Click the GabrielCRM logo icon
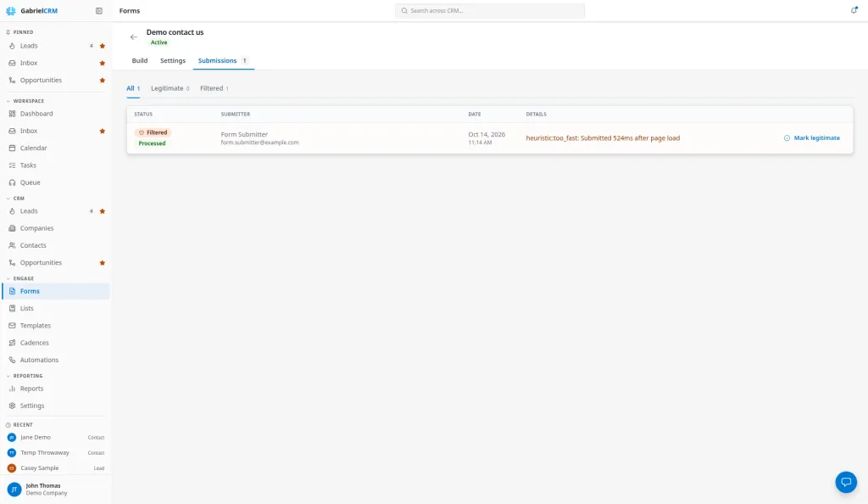Screen dimensions: 868x504 tap(10, 10)
